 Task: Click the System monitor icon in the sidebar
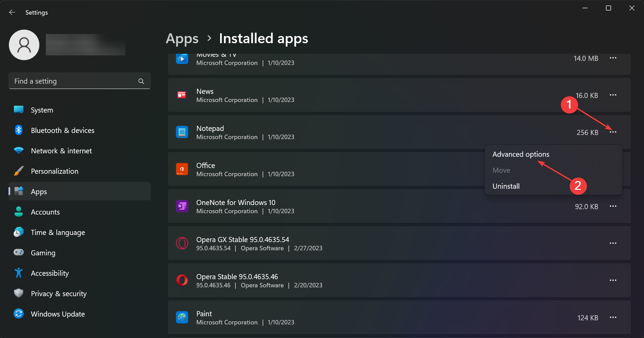pyautogui.click(x=19, y=110)
